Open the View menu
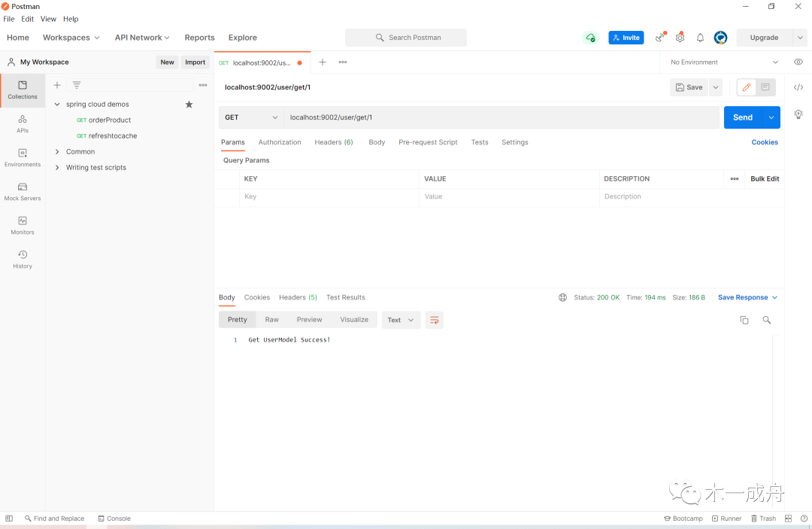812x529 pixels. coord(48,19)
